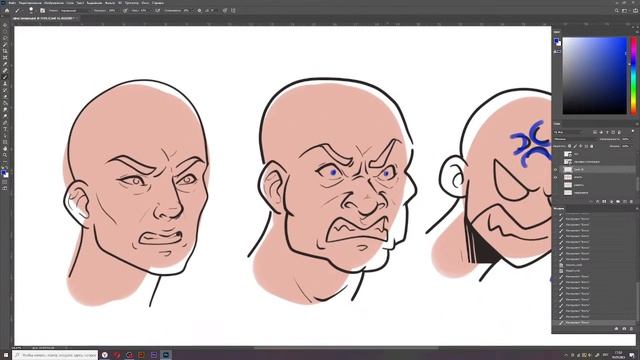Toggle lock all padlock in Layers panel
The width and height of the screenshot is (640, 360).
tap(592, 146)
